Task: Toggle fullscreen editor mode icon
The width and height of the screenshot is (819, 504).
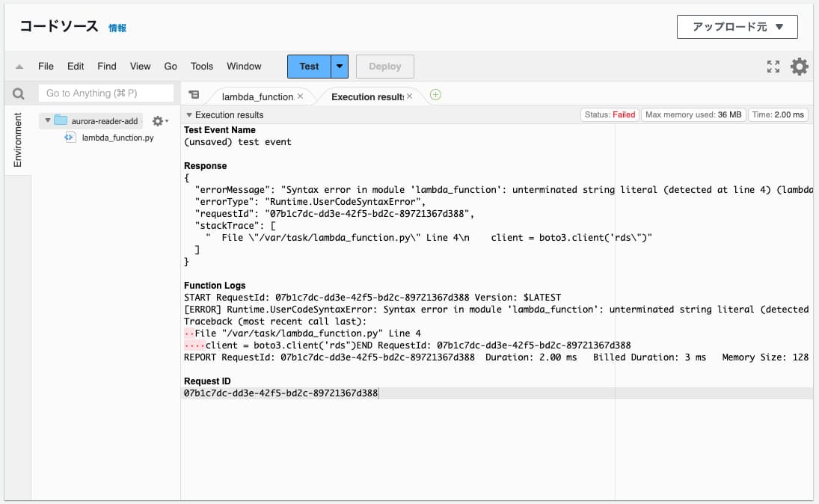Action: point(773,67)
